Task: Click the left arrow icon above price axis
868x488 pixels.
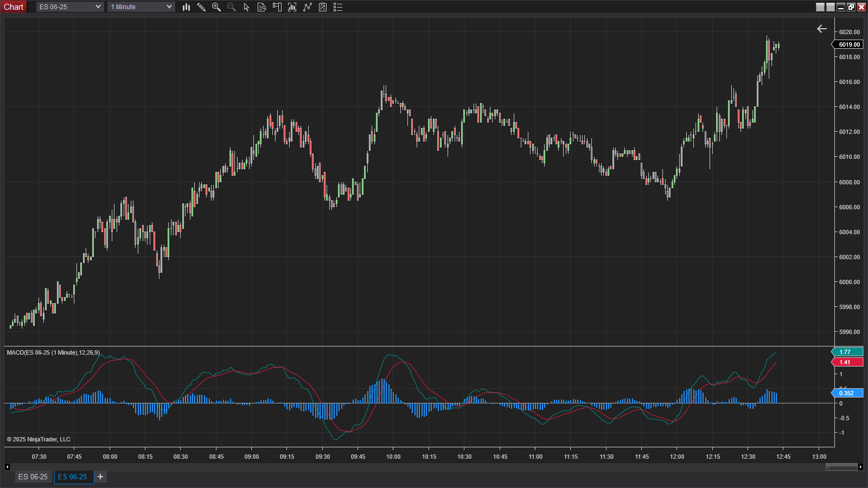Action: 822,29
